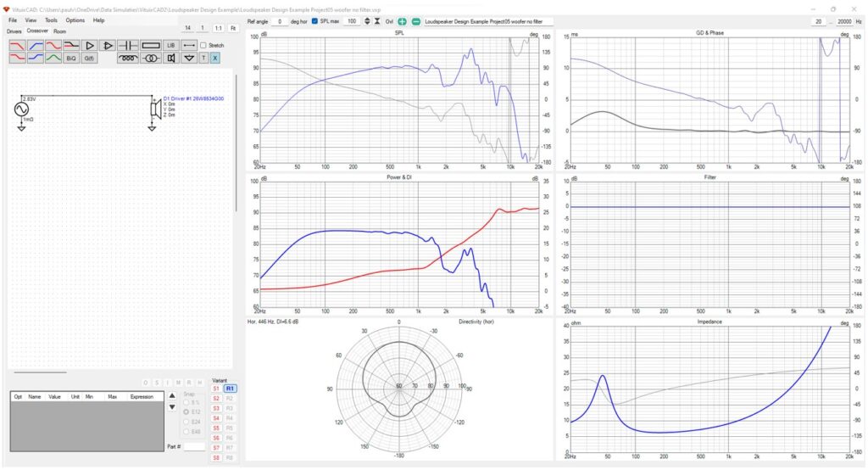Insert the two-circle transformer symbol
Viewport: 868px width, 470px height.
pyautogui.click(x=151, y=58)
